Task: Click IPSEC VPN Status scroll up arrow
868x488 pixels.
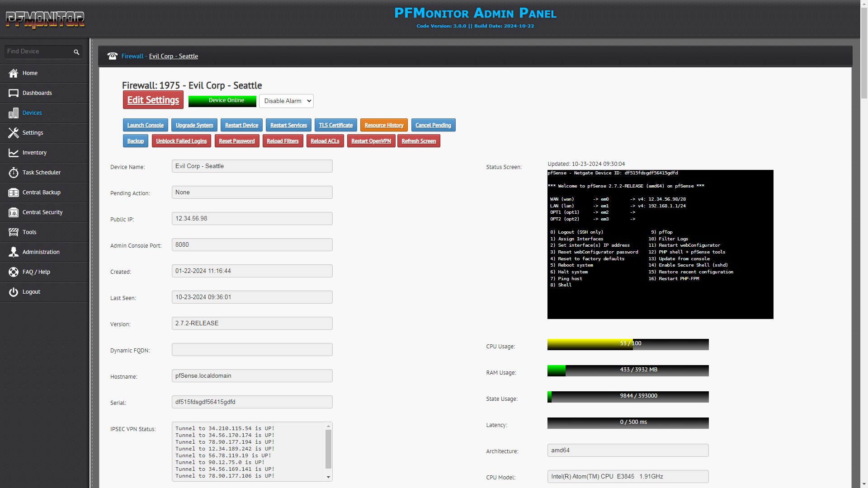Action: 328,426
